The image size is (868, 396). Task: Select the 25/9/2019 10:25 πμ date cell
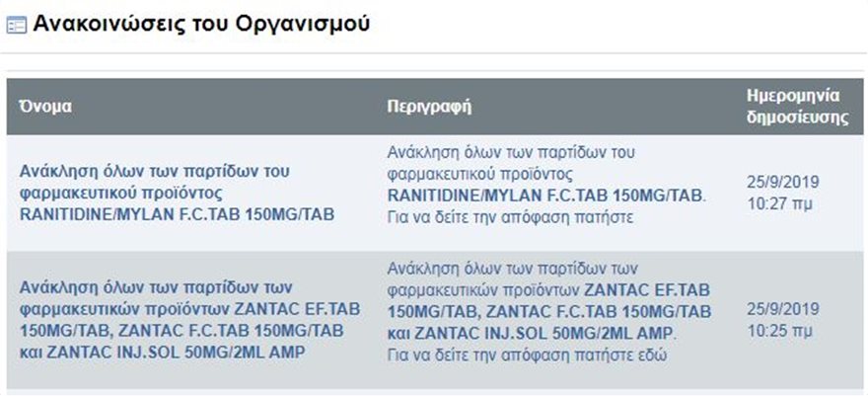click(x=782, y=320)
